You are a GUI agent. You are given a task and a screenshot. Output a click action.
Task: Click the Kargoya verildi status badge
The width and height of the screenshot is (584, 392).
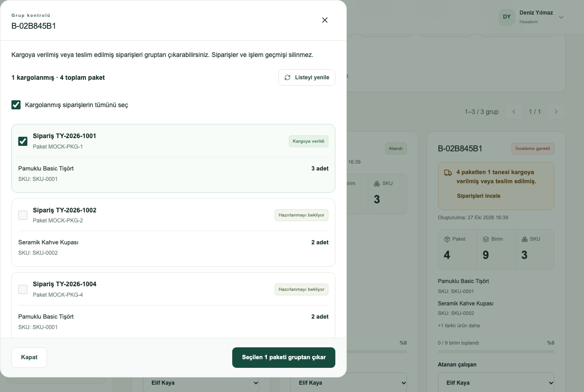point(308,141)
